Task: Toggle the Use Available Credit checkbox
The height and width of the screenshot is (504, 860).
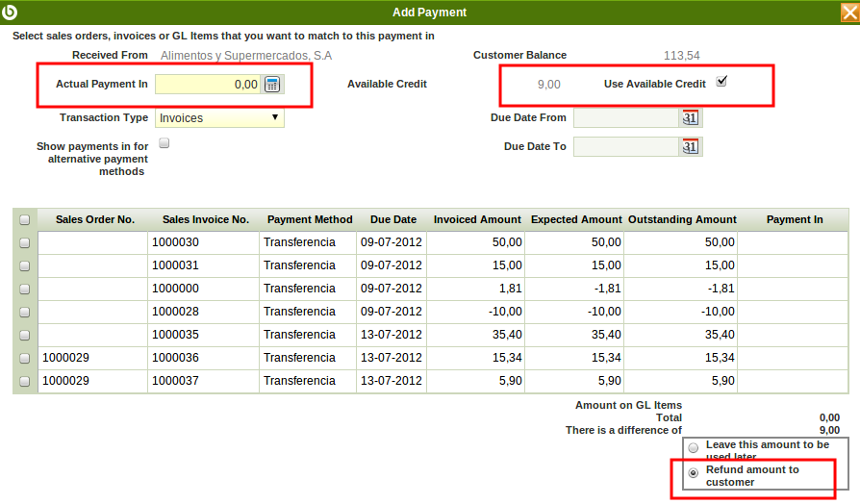Action: point(721,82)
